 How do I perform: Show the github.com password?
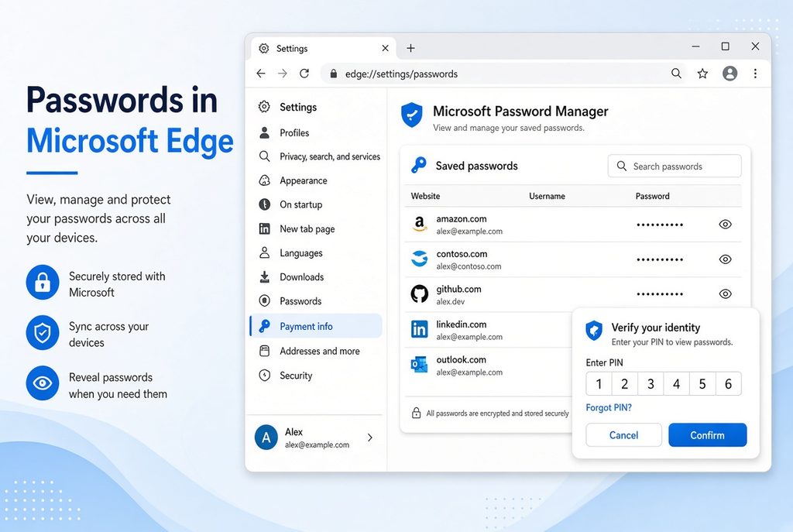pyautogui.click(x=725, y=293)
